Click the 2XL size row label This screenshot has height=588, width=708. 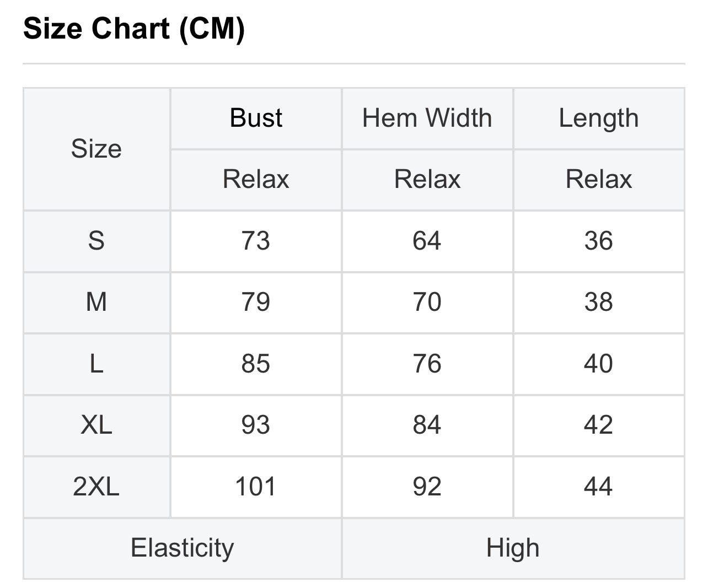point(96,487)
